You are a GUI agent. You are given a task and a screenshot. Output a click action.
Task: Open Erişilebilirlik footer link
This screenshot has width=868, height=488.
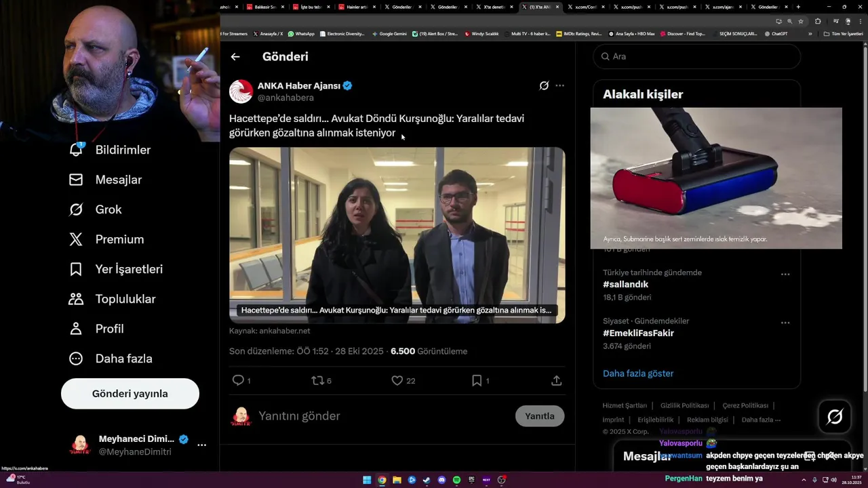click(656, 420)
